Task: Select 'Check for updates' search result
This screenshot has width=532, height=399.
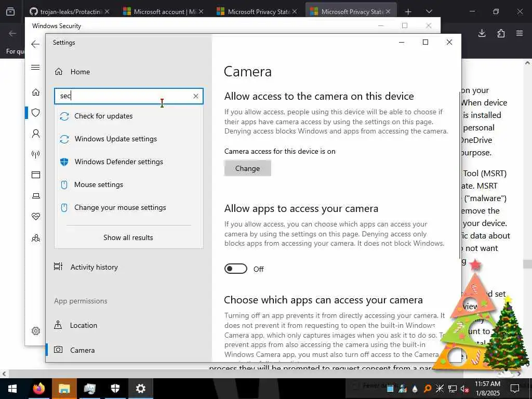Action: 129,116
